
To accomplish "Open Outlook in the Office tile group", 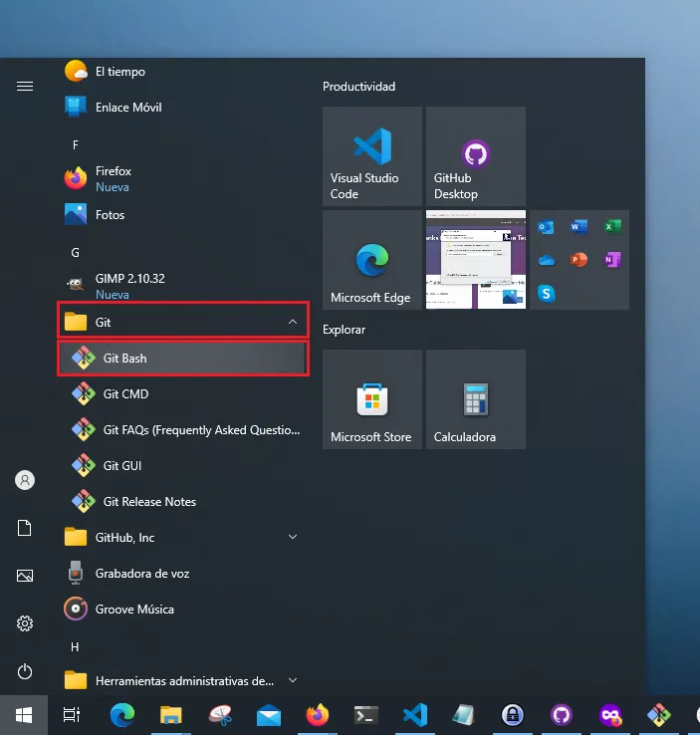I will point(546,227).
